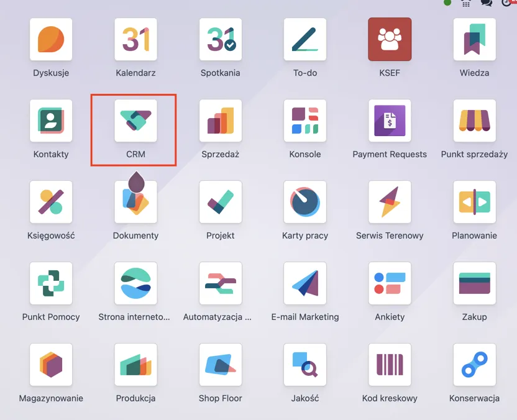Launch the KSEF app
517x420 pixels.
(390, 39)
